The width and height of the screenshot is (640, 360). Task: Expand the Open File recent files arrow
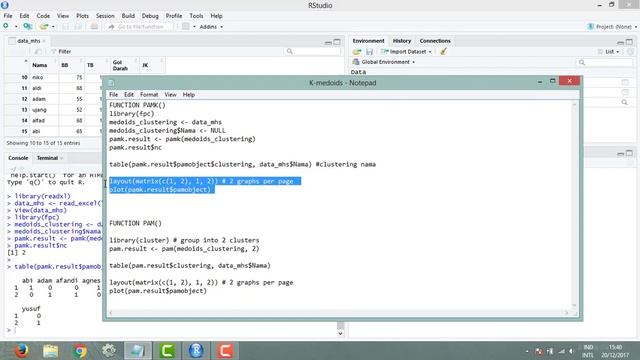[53, 27]
